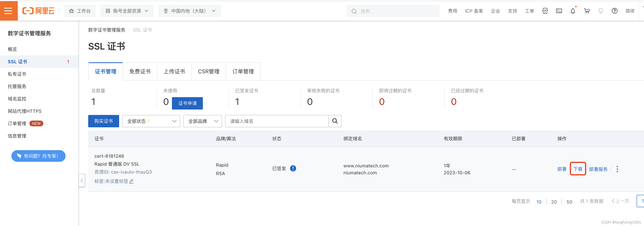
Task: Open SSL 证书 in the sidebar
Action: point(39,62)
